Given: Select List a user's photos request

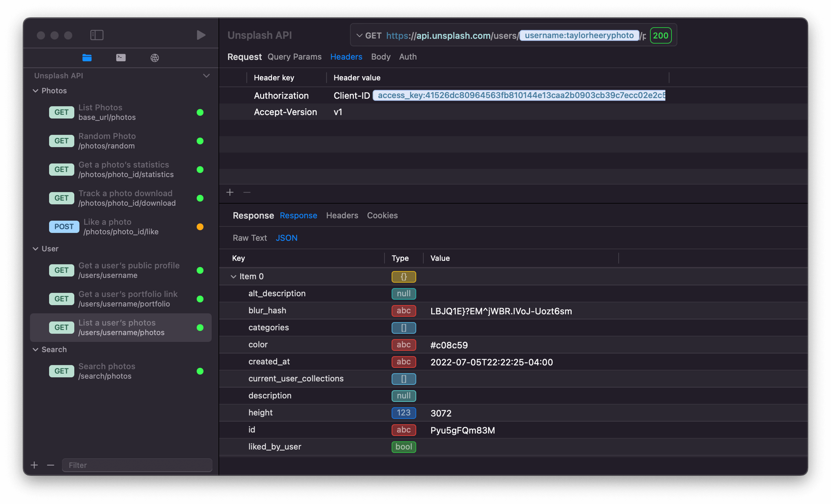Looking at the screenshot, I should [121, 328].
